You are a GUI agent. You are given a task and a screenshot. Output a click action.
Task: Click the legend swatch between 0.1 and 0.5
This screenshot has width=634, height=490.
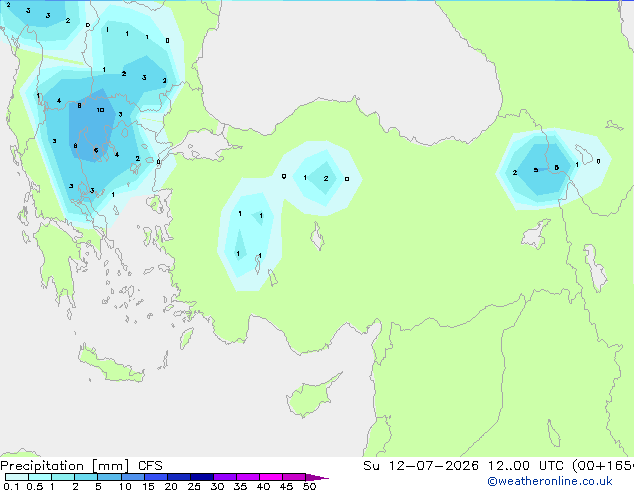coord(17,477)
